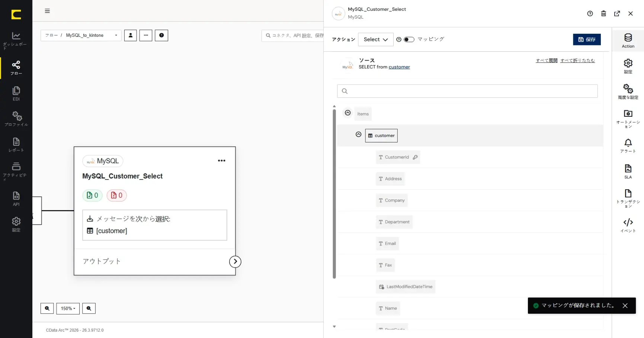The width and height of the screenshot is (644, 338).
Task: Select the Fax column
Action: click(385, 265)
